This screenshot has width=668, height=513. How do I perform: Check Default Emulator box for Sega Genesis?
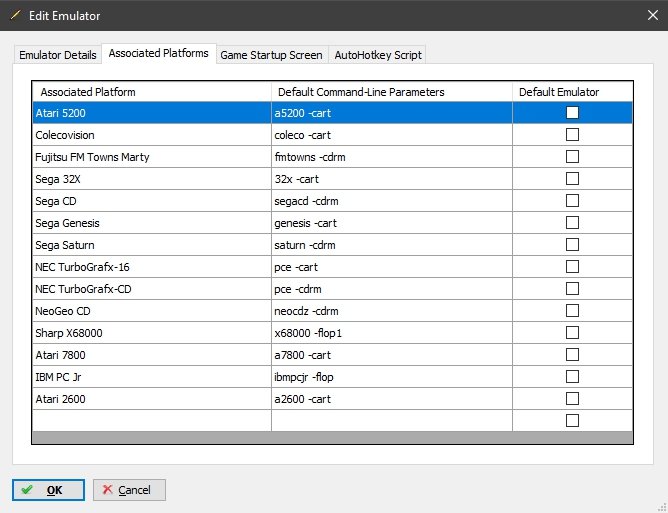[572, 222]
